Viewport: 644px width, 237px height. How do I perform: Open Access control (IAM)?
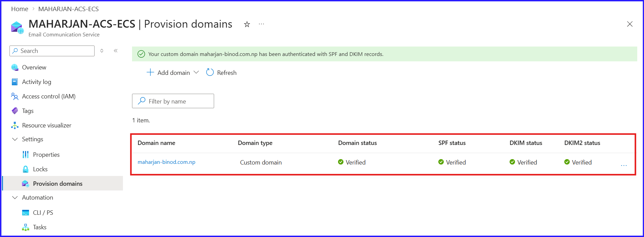pos(14,96)
